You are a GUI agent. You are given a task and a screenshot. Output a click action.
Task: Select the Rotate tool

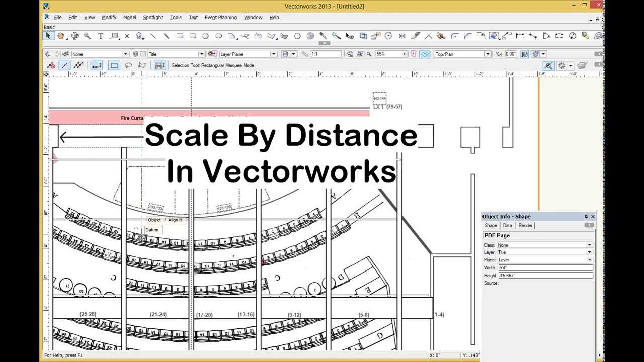tap(388, 36)
